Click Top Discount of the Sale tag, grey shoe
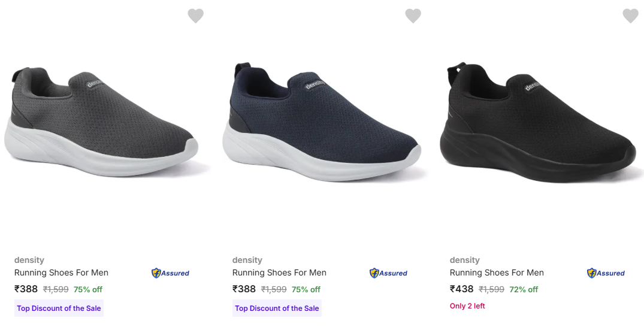The width and height of the screenshot is (644, 327). (x=59, y=308)
